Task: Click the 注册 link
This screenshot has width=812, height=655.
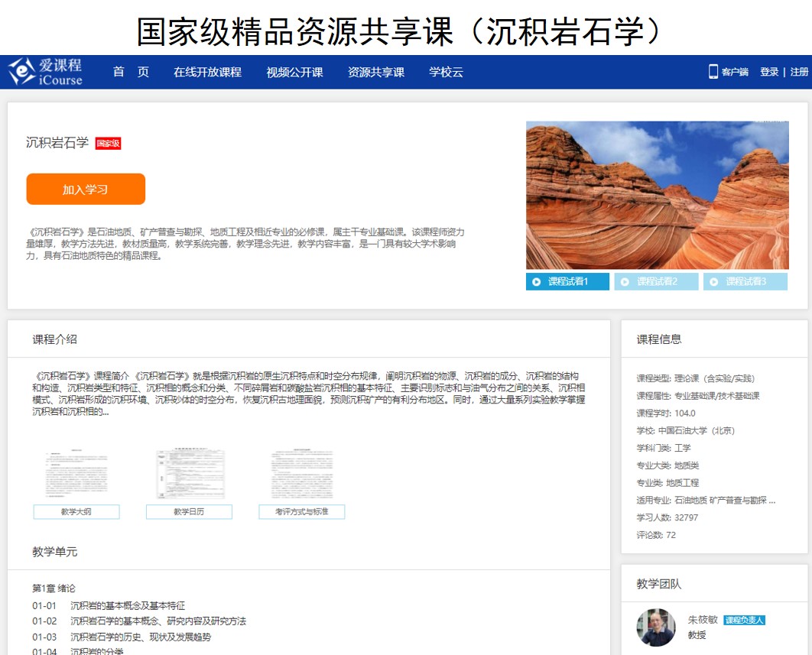Action: tap(799, 72)
